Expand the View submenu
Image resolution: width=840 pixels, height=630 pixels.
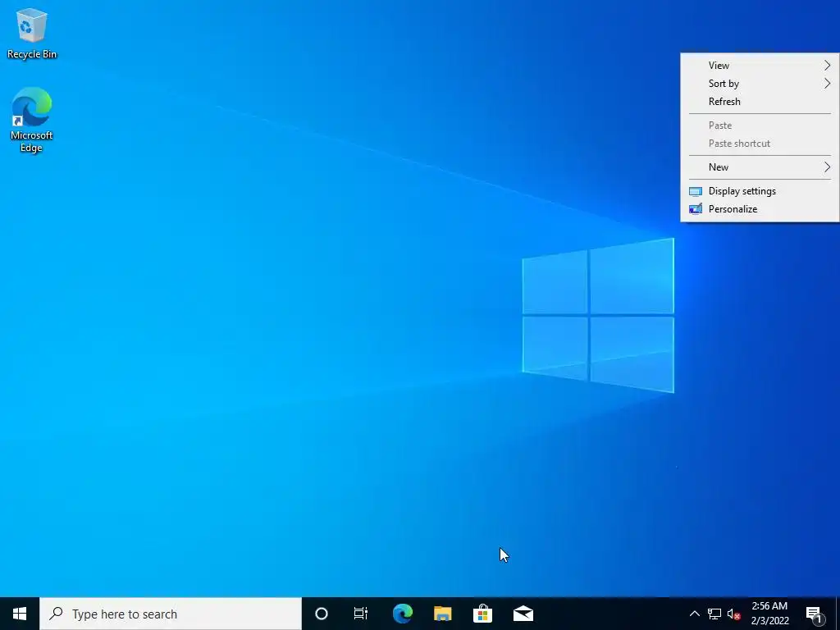(760, 66)
